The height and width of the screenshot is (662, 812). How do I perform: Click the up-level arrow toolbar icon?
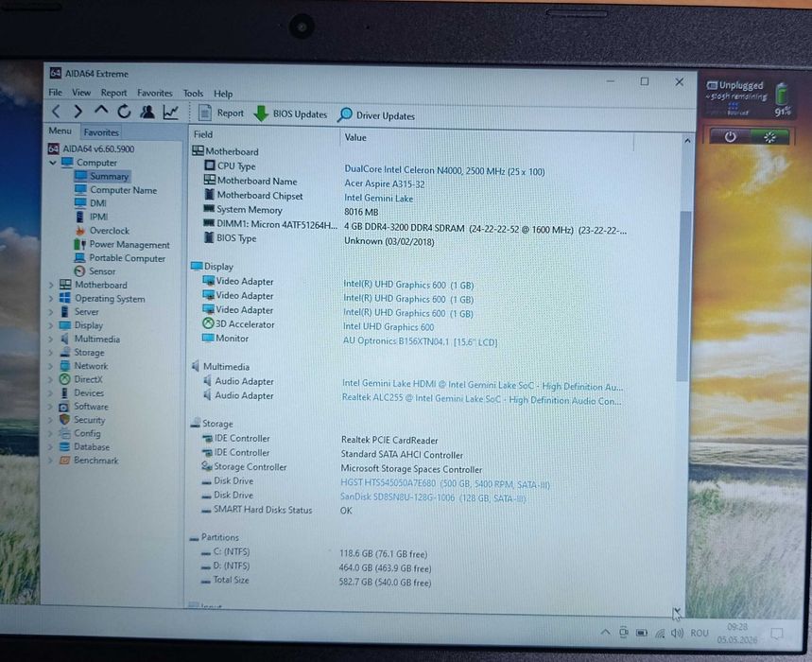tap(101, 111)
